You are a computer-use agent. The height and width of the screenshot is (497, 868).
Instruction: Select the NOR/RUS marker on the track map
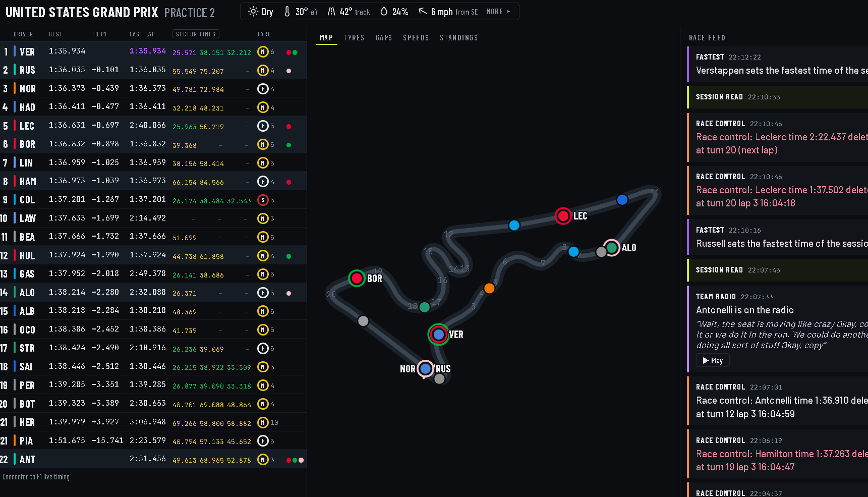coord(426,369)
